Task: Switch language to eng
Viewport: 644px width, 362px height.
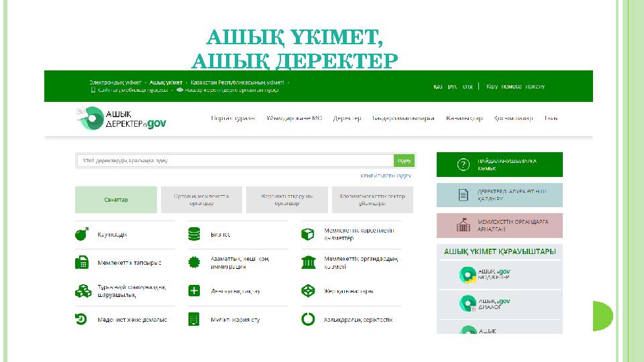Action: point(468,86)
